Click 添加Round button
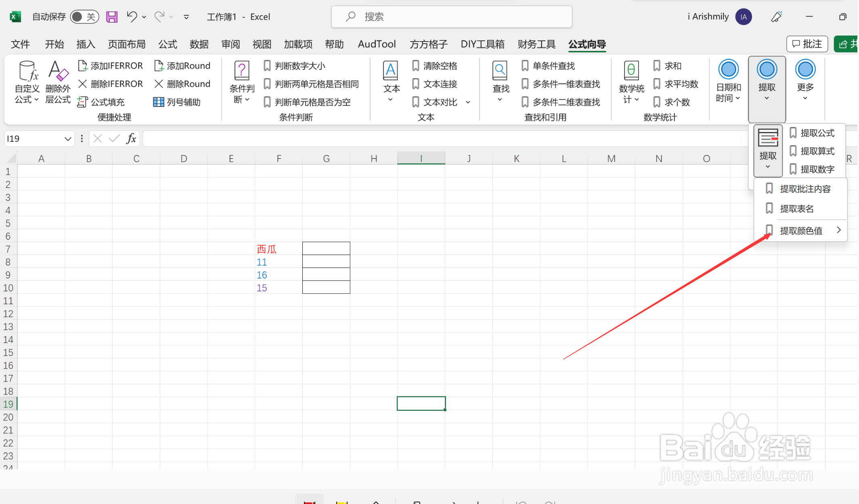Viewport: 859px width, 504px height. 182,66
